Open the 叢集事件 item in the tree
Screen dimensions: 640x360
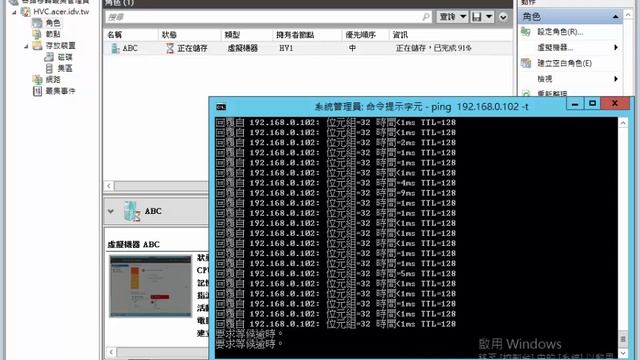[60, 91]
